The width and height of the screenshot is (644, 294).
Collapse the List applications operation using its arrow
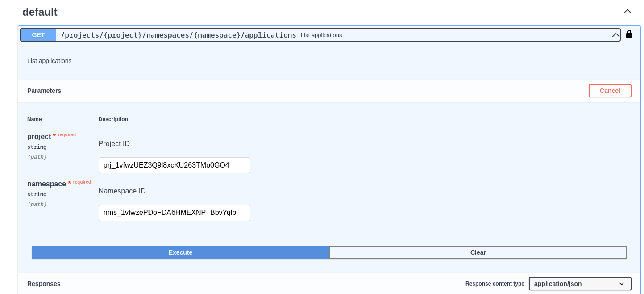(615, 35)
